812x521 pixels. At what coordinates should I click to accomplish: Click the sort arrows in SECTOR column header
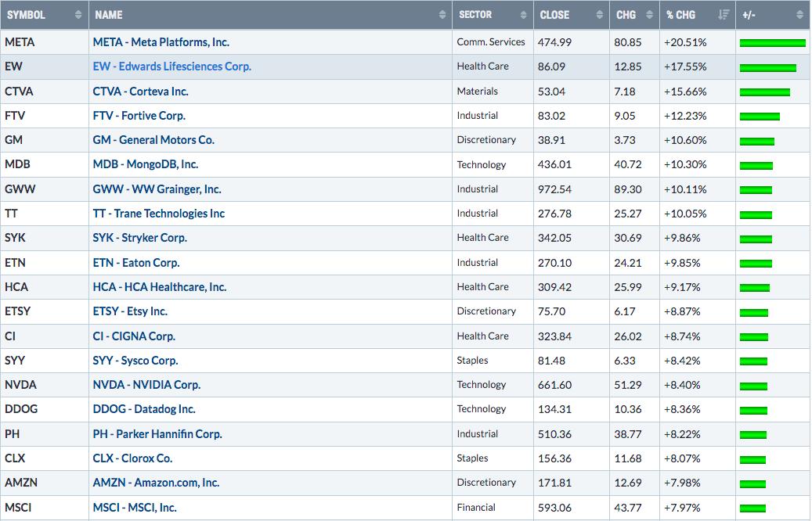point(523,15)
